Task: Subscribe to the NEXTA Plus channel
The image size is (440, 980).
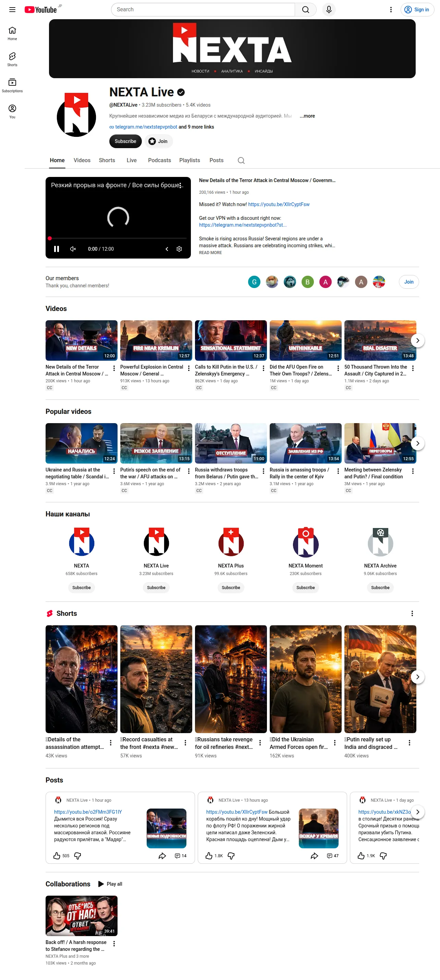Action: coord(231,588)
